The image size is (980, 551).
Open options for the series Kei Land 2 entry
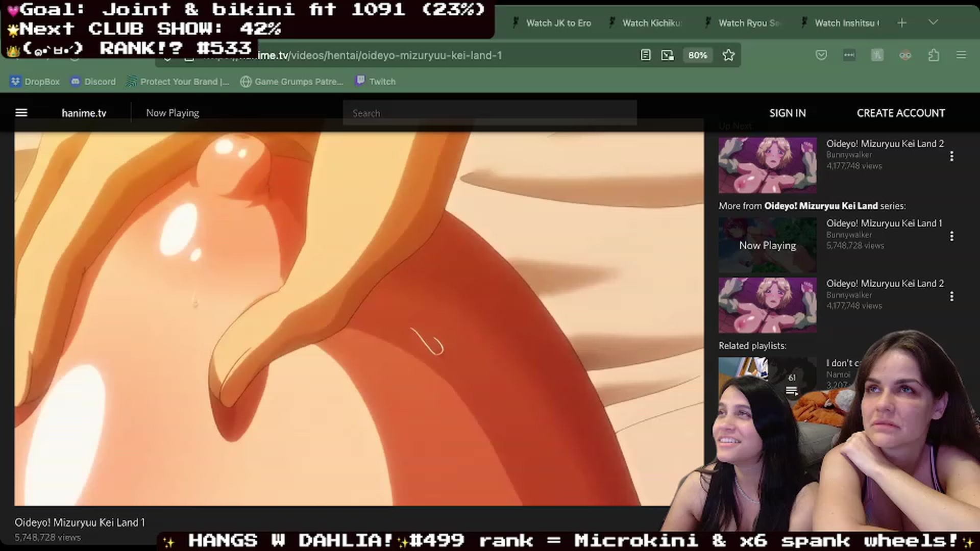(x=951, y=296)
